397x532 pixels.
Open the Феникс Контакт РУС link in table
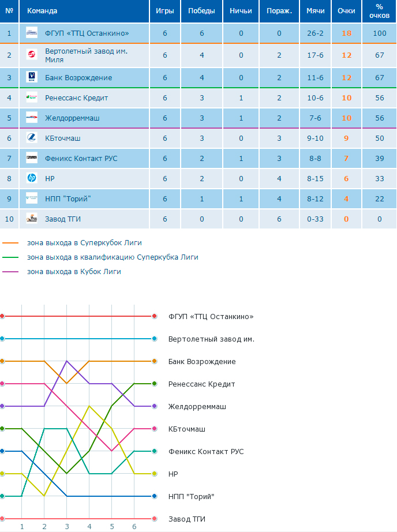click(x=81, y=159)
